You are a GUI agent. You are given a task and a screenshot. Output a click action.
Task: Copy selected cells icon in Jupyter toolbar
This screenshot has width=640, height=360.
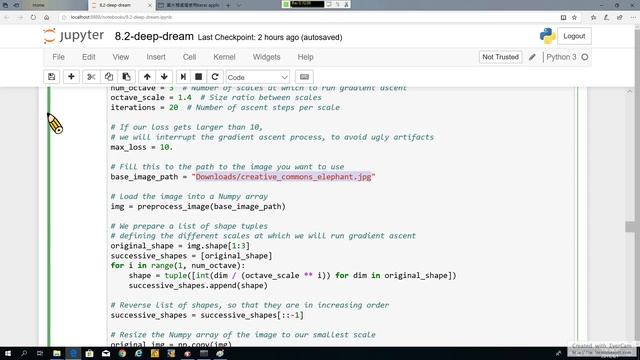pyautogui.click(x=109, y=77)
